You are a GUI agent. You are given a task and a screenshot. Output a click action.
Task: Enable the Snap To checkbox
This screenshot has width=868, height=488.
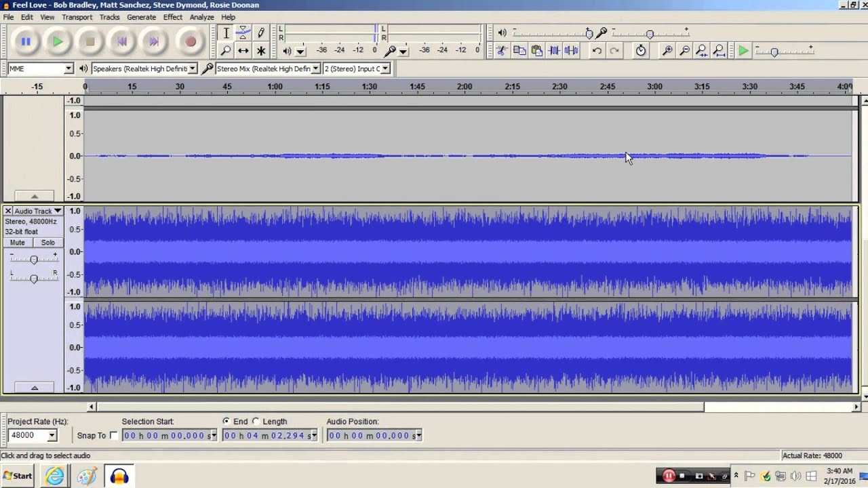point(114,435)
